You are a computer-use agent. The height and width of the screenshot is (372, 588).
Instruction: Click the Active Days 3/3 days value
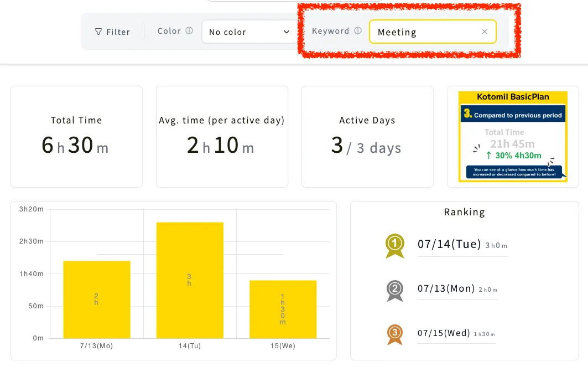(366, 146)
